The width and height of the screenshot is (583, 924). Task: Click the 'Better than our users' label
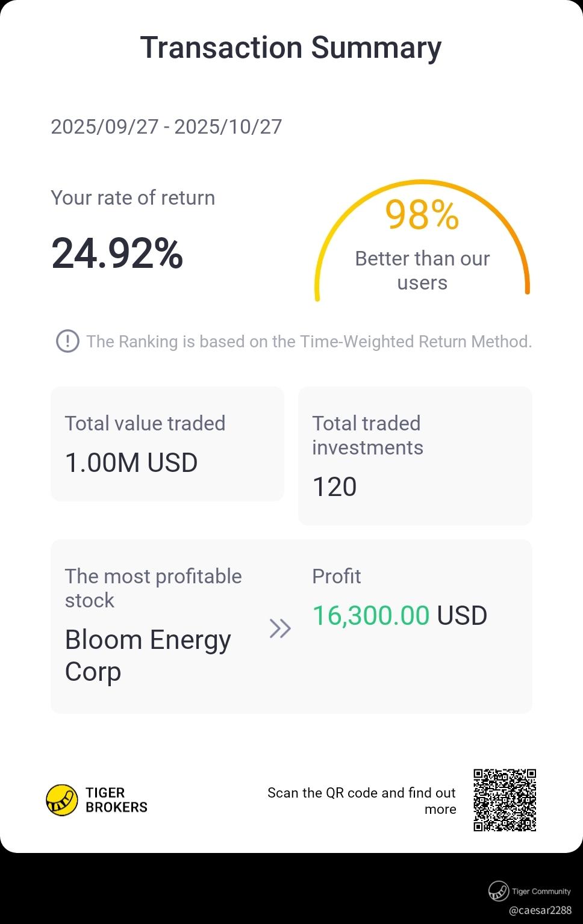pos(422,270)
